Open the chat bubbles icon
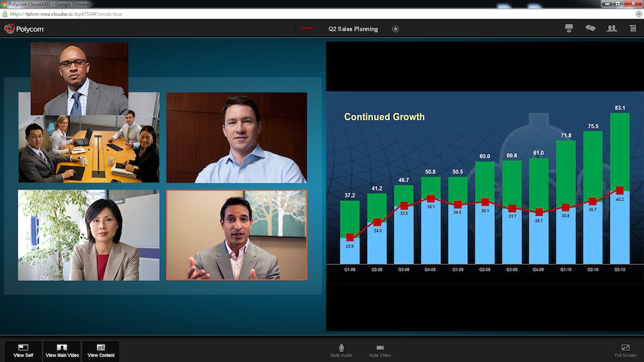 click(590, 28)
